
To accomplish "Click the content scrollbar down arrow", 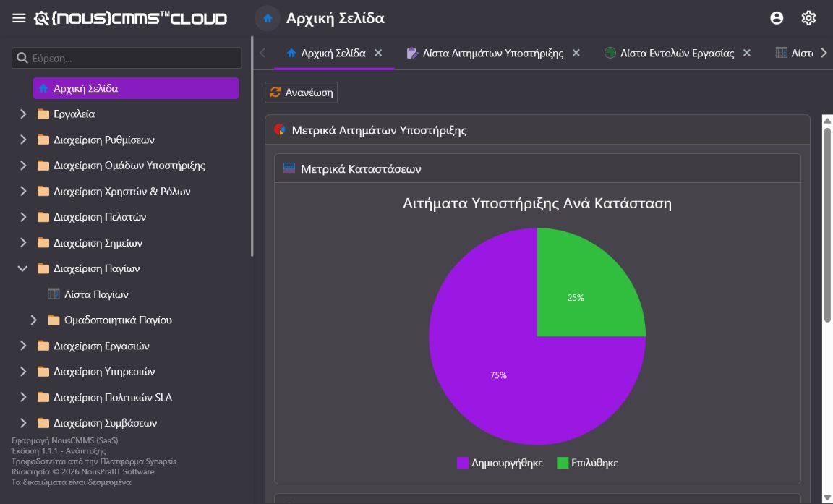I will tap(827, 497).
